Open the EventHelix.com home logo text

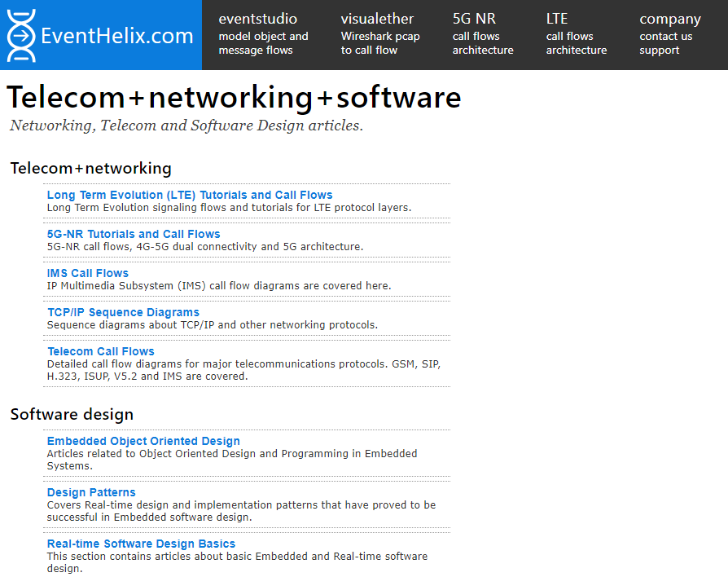(x=117, y=36)
